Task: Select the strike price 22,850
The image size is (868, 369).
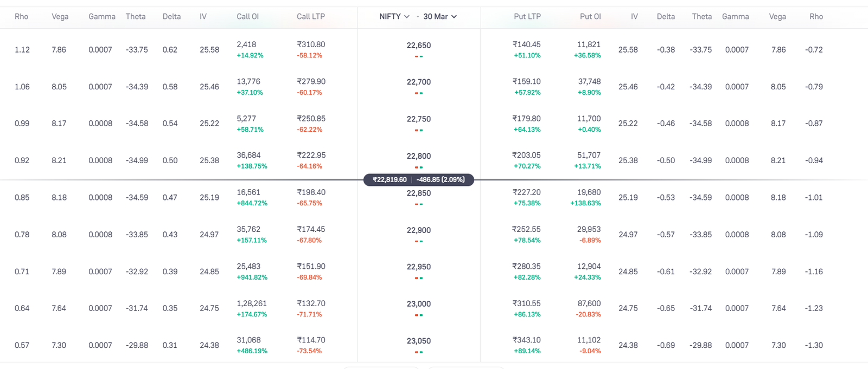Action: tap(419, 193)
